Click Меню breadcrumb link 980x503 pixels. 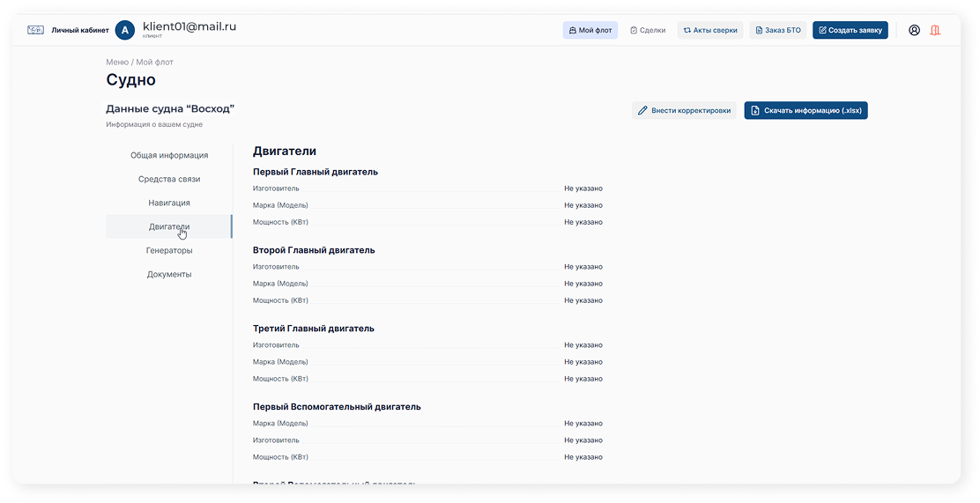[117, 63]
